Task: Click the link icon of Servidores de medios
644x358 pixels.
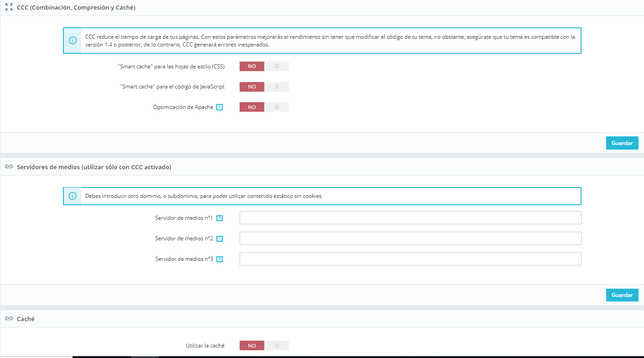Action: 9,167
